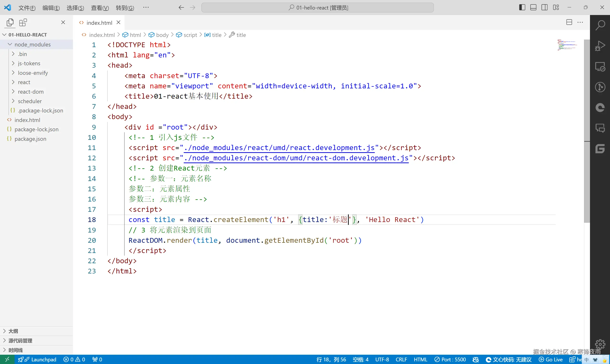Click the command center search box
Viewport: 610px width, 364px height.
coord(317,8)
